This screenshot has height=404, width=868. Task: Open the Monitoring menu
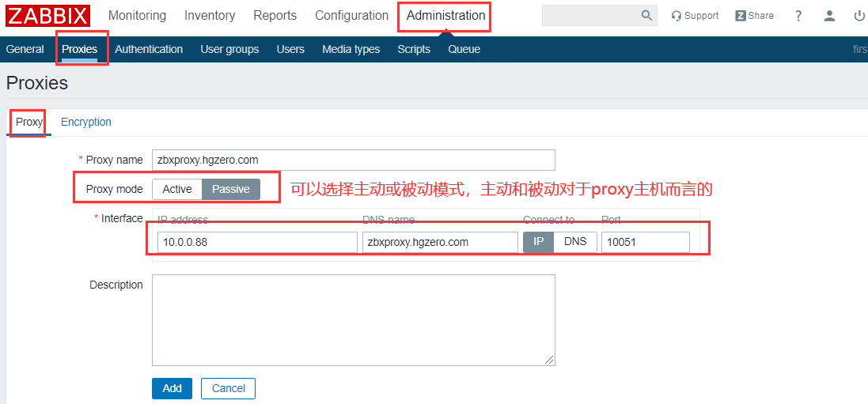138,16
